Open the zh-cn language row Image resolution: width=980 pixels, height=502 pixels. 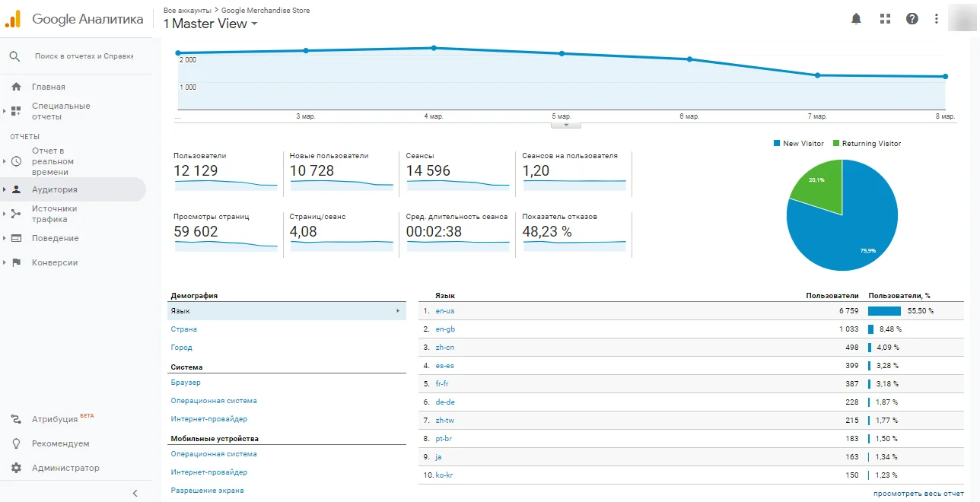(x=444, y=348)
